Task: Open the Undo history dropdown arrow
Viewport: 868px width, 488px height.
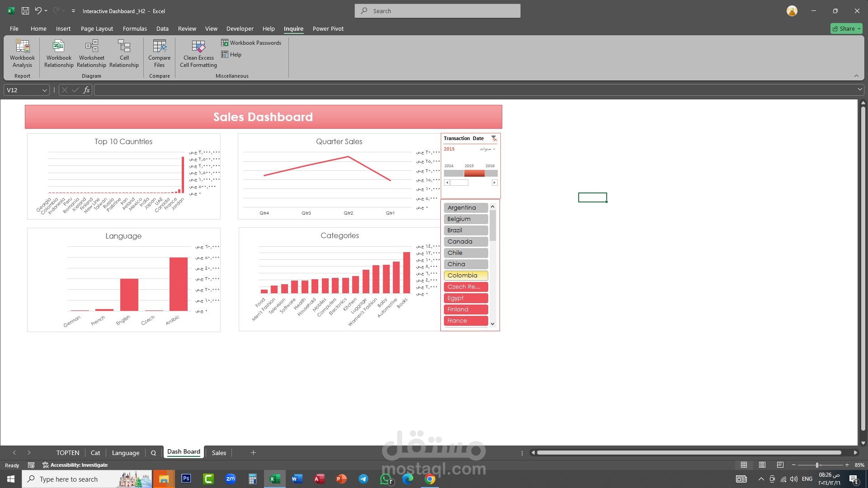Action: [46, 11]
